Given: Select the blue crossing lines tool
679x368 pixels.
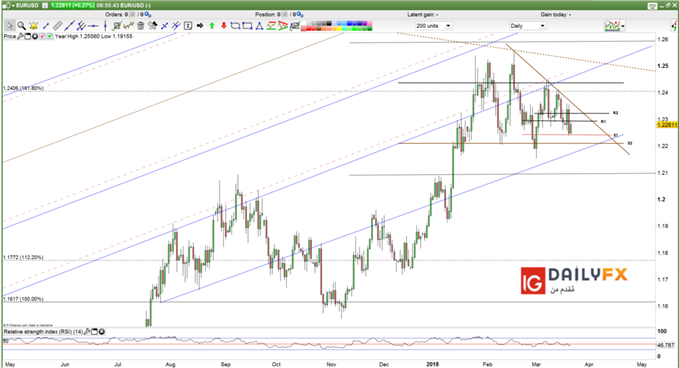Looking at the screenshot, I should [164, 26].
